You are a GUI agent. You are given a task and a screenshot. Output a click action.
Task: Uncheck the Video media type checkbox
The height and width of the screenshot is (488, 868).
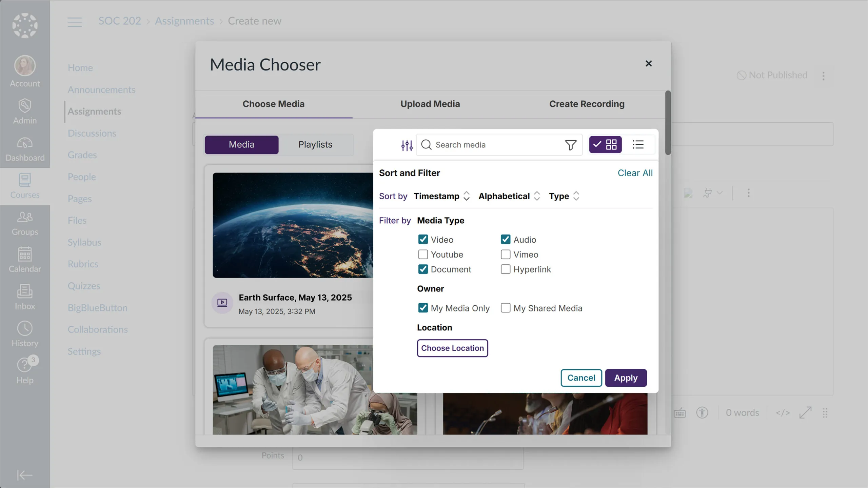click(x=423, y=240)
